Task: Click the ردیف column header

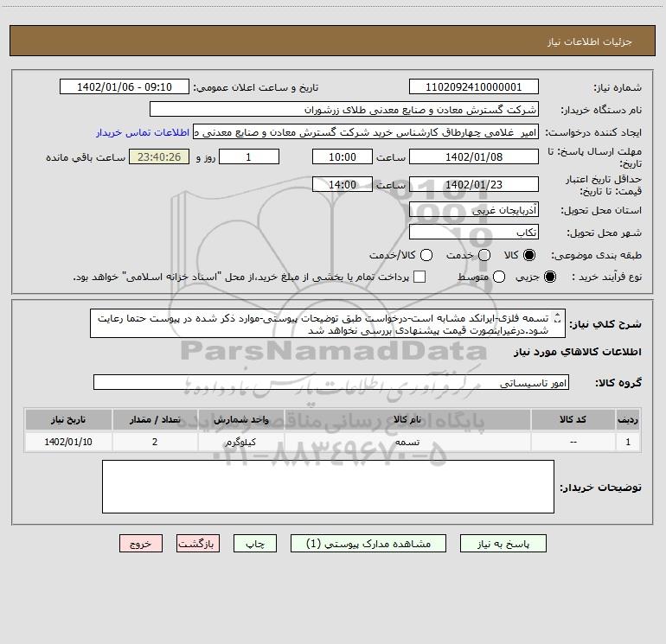Action: [x=628, y=419]
